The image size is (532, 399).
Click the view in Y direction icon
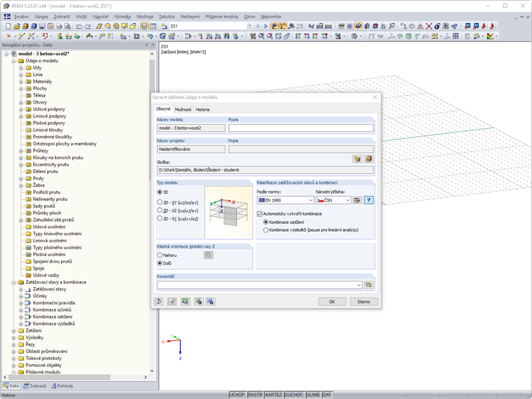pos(307,36)
